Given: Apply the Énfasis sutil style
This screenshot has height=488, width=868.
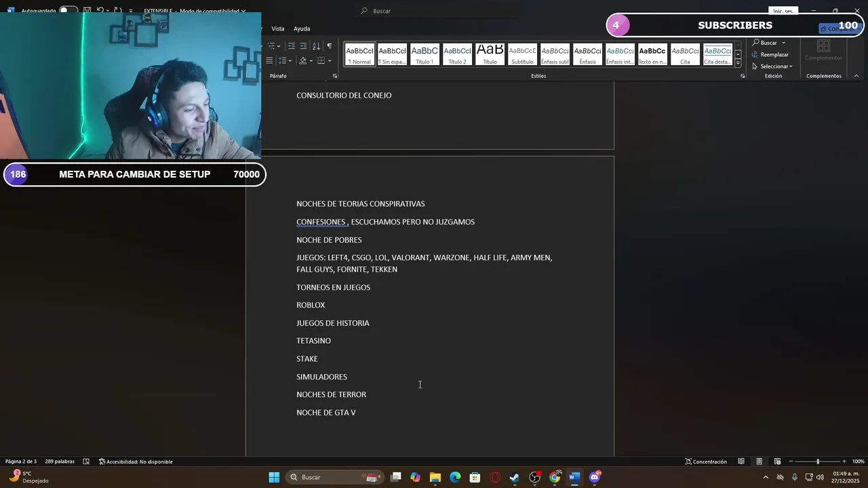Looking at the screenshot, I should [555, 54].
